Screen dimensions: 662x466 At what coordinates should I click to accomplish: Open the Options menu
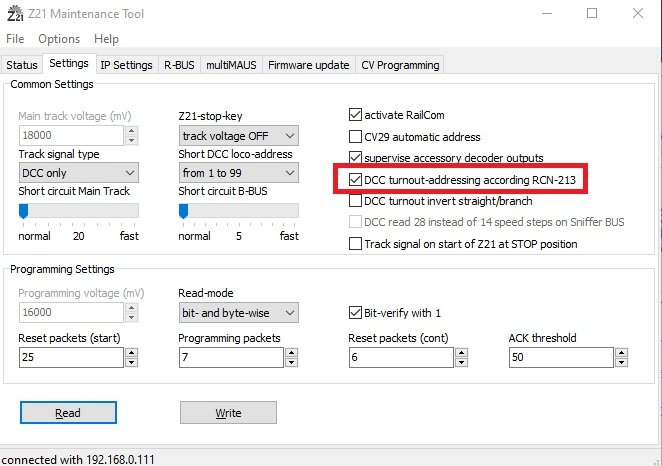59,39
